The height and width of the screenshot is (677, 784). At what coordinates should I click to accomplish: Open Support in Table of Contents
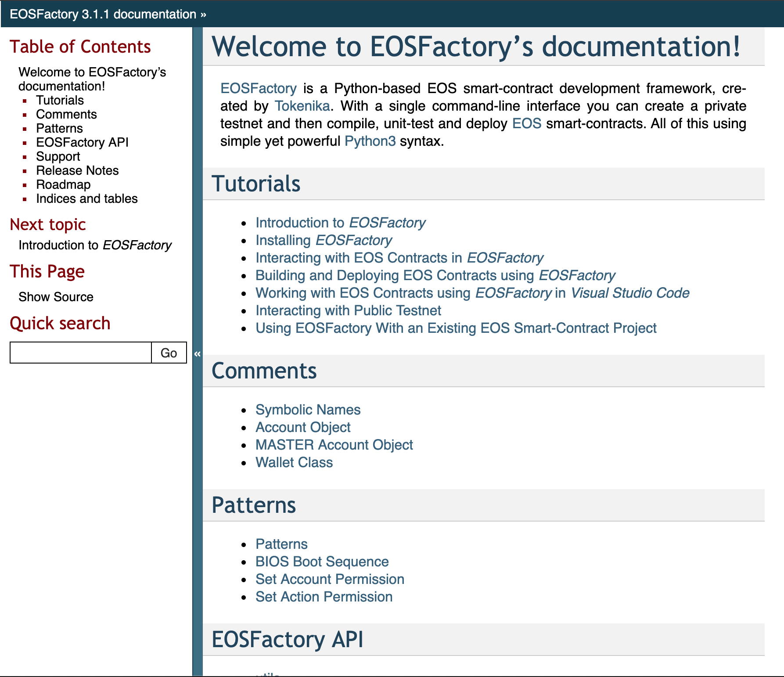(x=58, y=156)
